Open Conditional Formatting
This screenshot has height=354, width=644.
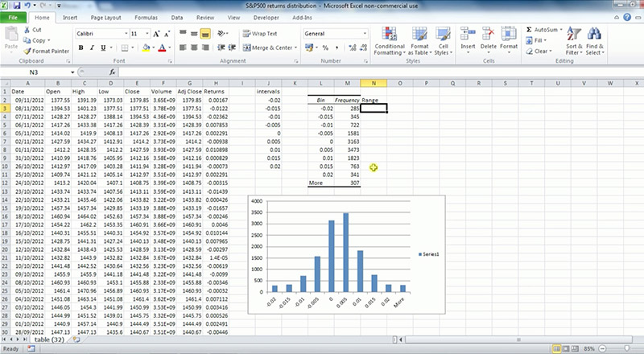(390, 41)
